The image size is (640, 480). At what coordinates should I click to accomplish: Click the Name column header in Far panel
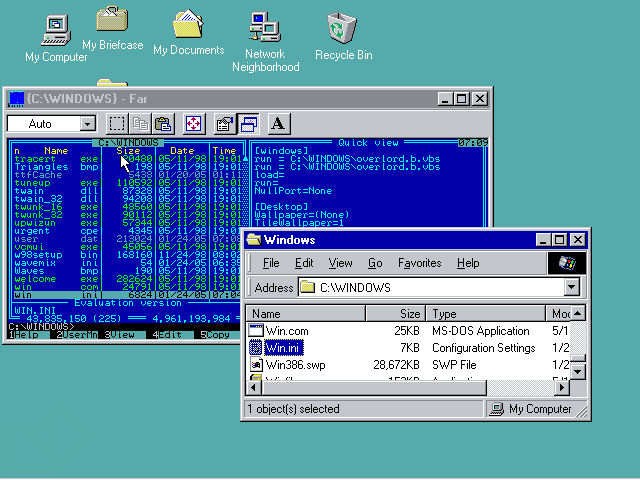pyautogui.click(x=56, y=151)
